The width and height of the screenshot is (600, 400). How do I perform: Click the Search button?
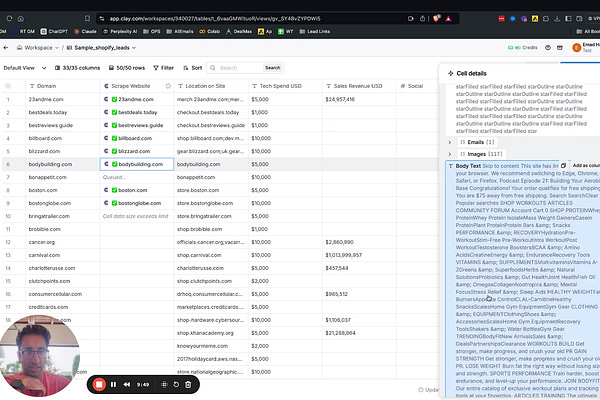(x=273, y=68)
